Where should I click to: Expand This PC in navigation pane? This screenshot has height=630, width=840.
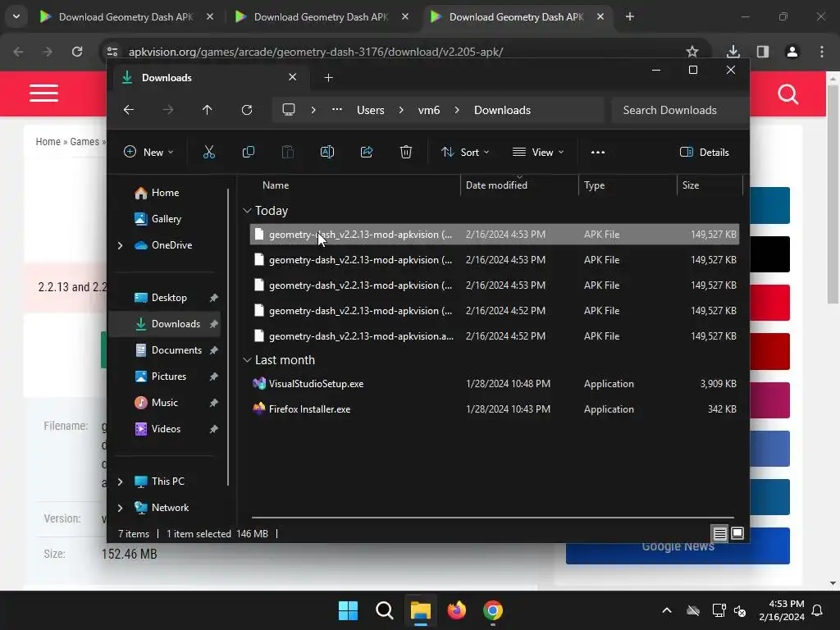[x=120, y=482]
